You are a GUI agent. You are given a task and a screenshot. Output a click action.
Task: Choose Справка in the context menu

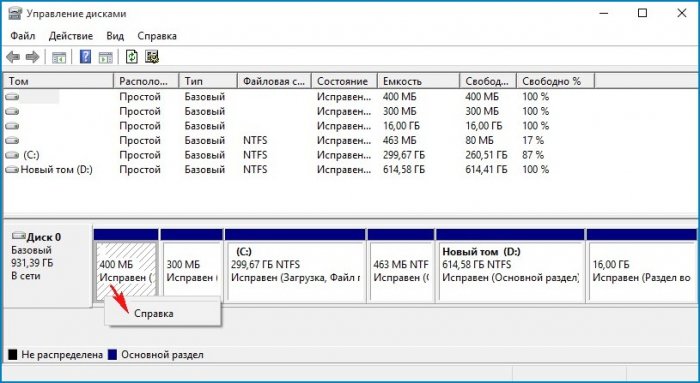coord(163,313)
